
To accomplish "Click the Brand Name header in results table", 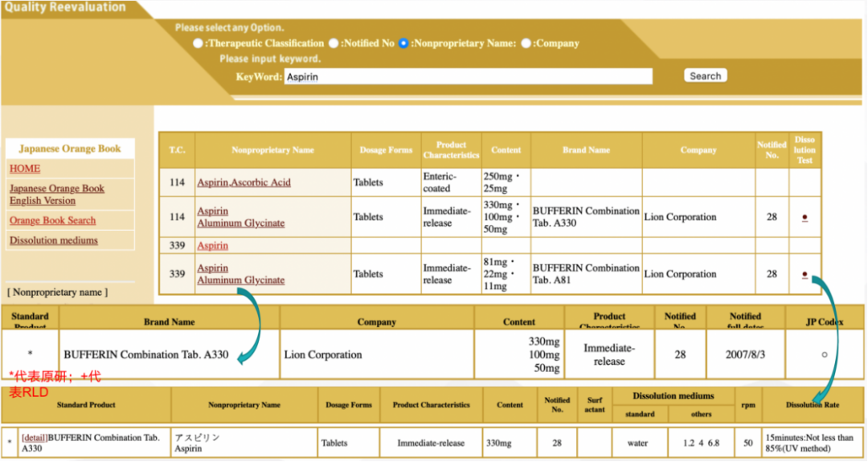I will pyautogui.click(x=586, y=150).
